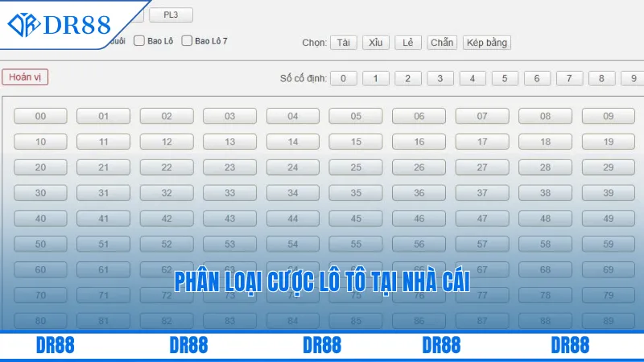
Task: Set fixed digit 0
Action: click(x=344, y=78)
